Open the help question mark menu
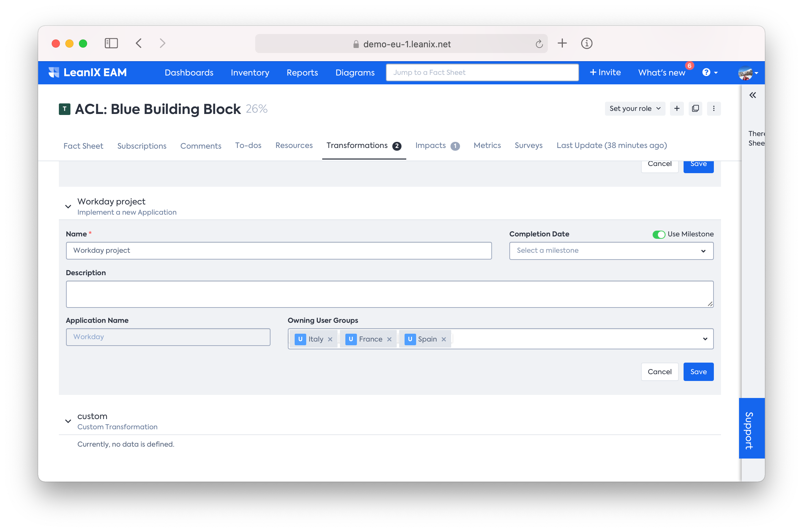 coord(710,72)
